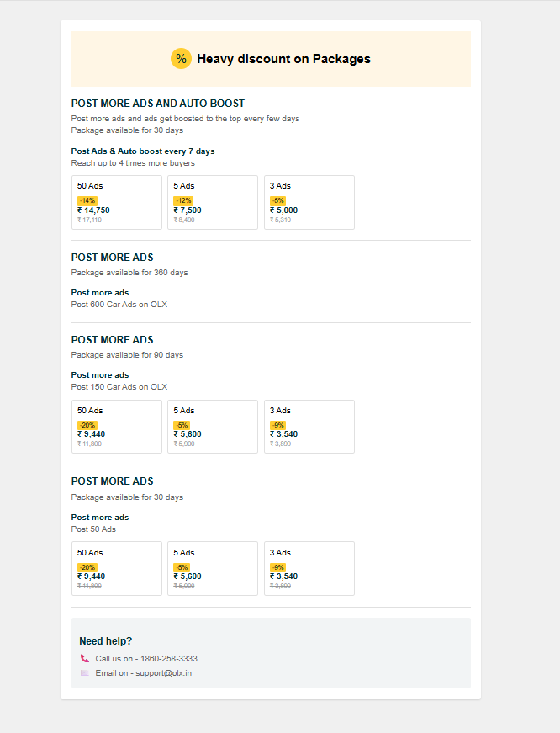The image size is (560, 733).
Task: Click the Heavy discount on Packages banner
Action: (x=283, y=59)
